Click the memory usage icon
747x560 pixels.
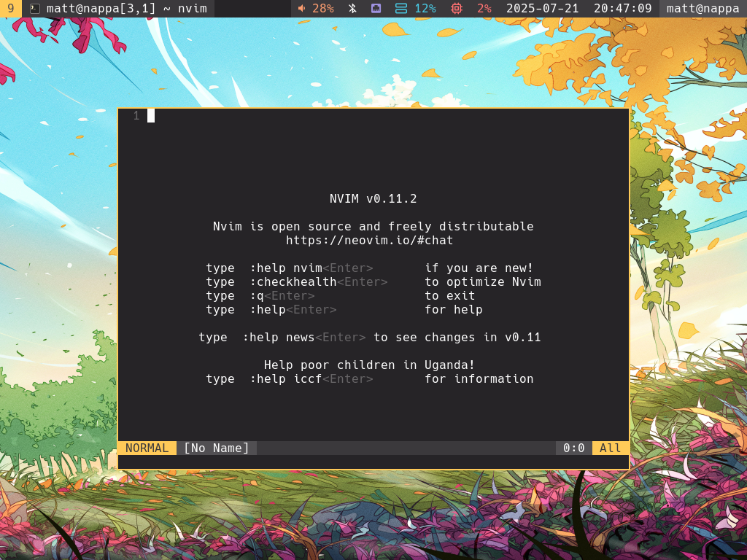tap(402, 9)
